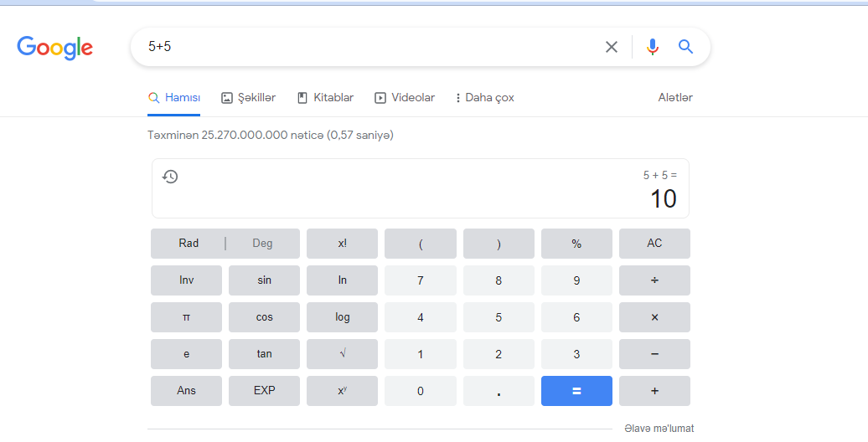This screenshot has height=442, width=868.
Task: Click the search field containing 5+5
Action: (x=369, y=47)
